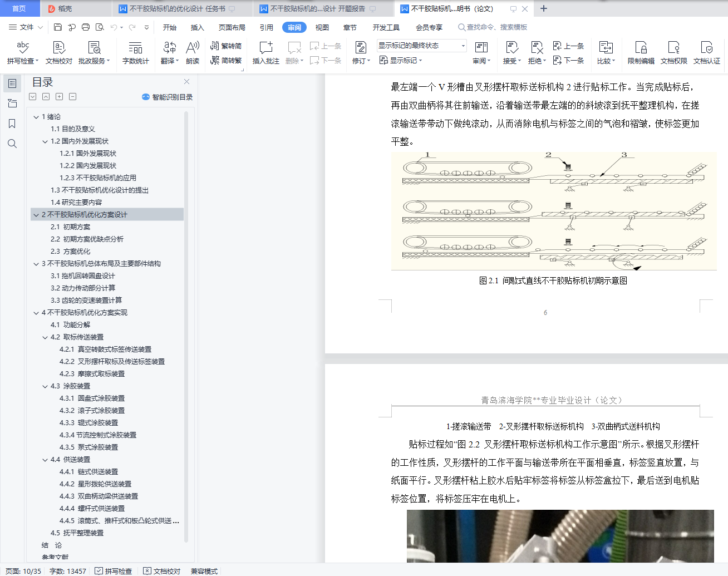
Task: Jump to 2.3 方案优化 in outline
Action: (x=70, y=252)
